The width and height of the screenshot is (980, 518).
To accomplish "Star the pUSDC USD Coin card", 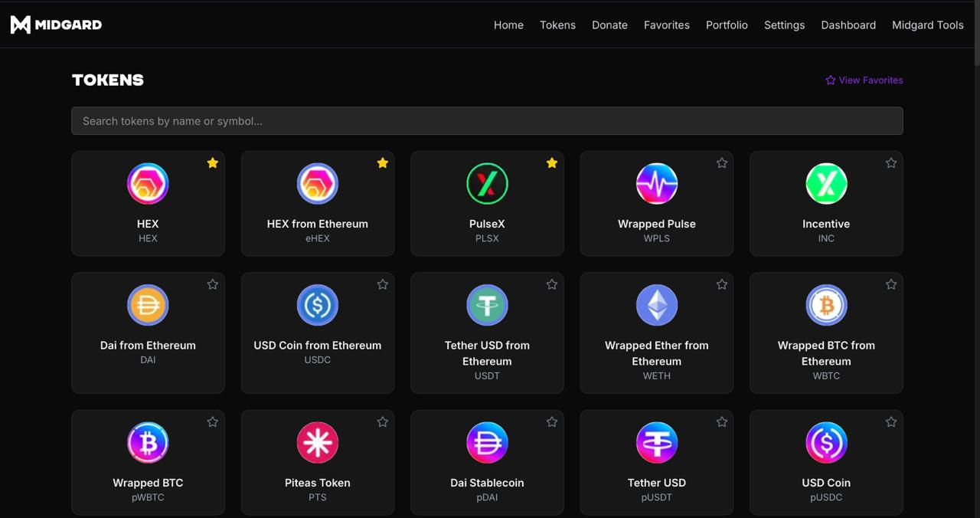I will coord(891,422).
